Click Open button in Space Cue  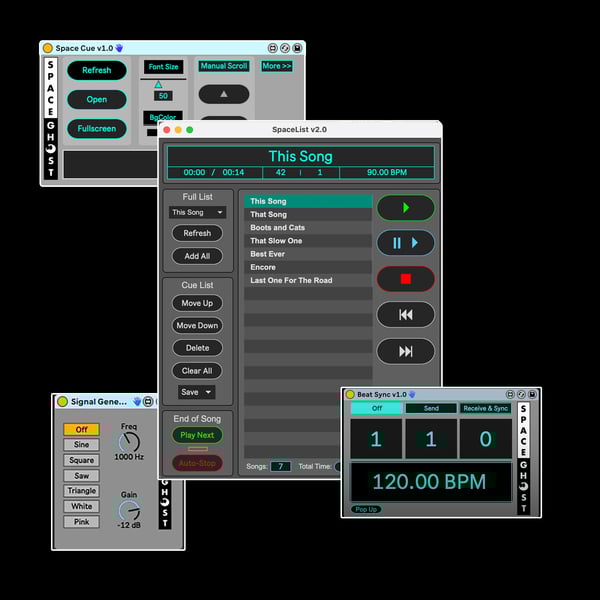click(x=97, y=99)
